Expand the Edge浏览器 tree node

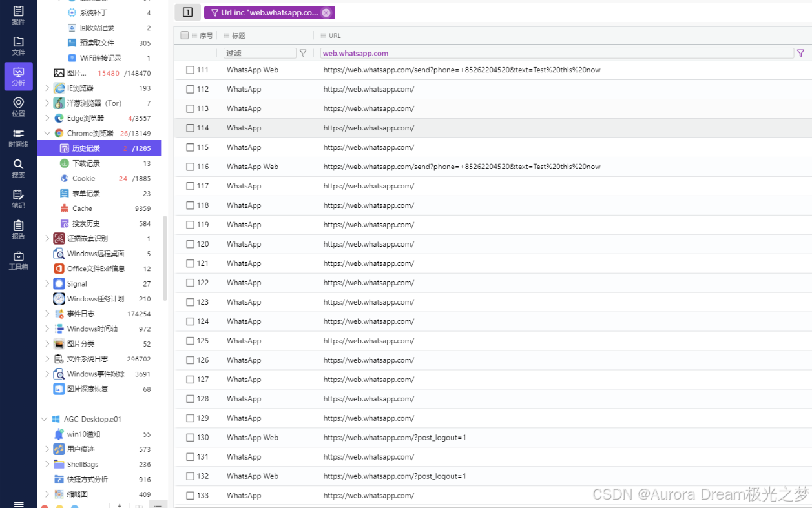[x=47, y=118]
